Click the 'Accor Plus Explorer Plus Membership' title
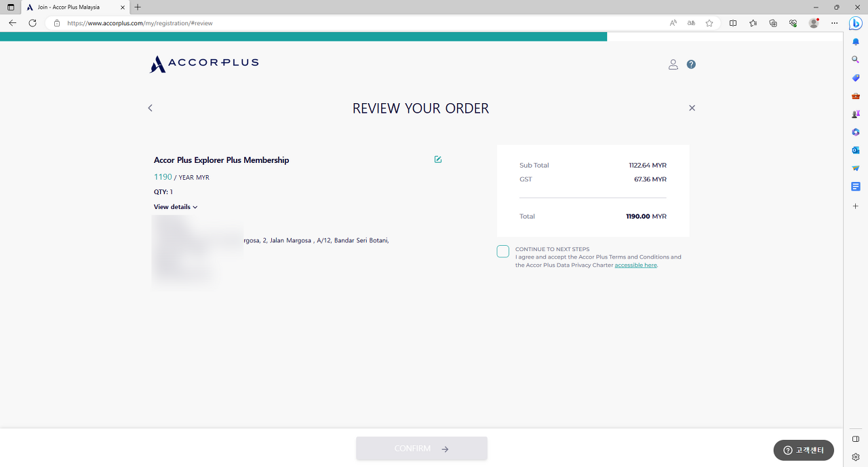 [x=222, y=160]
